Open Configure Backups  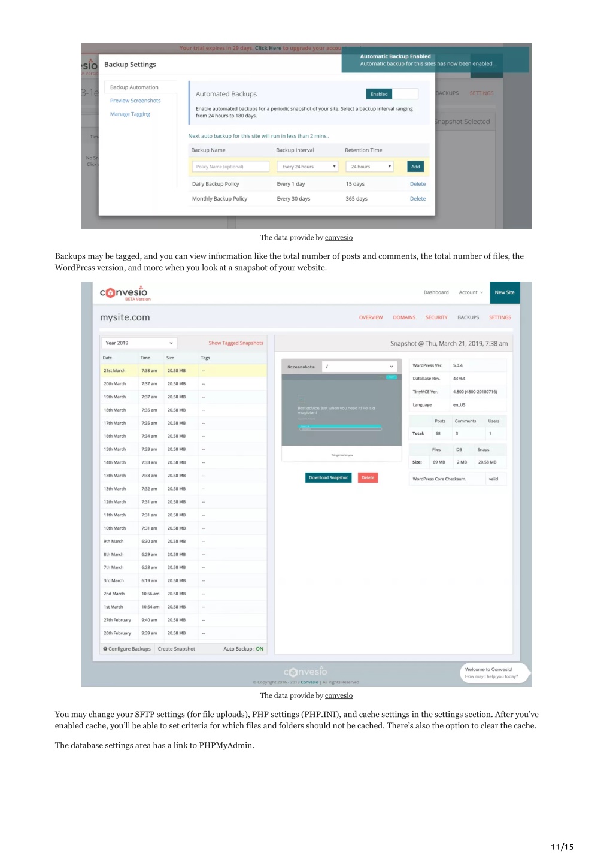click(x=127, y=649)
